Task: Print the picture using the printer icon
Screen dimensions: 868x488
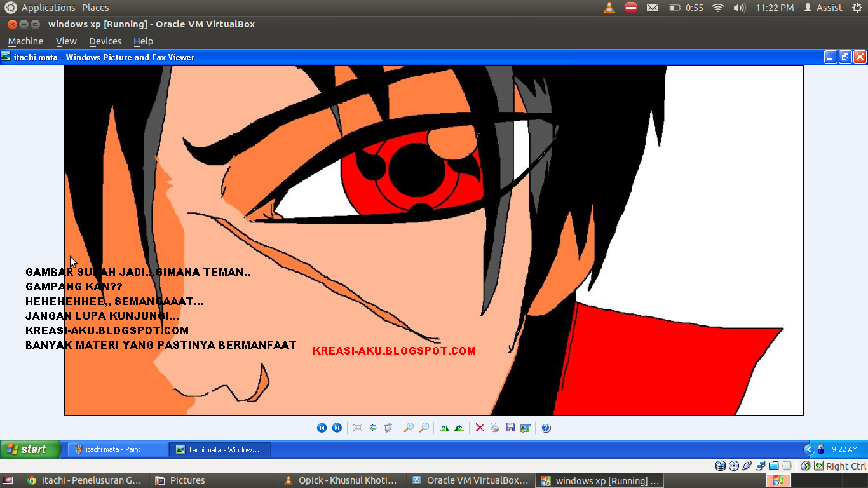Action: click(495, 428)
